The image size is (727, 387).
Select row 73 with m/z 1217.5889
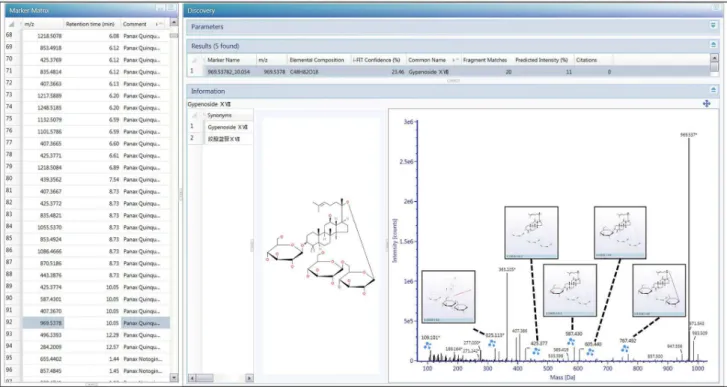[88, 95]
